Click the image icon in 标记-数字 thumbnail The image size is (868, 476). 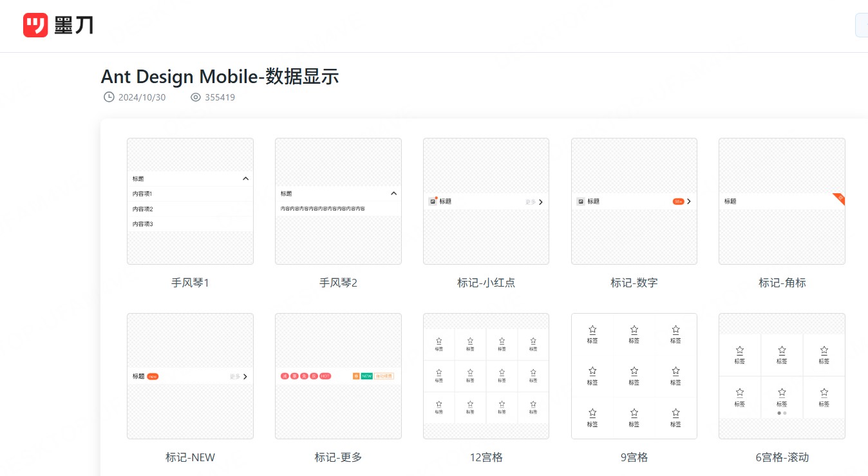click(580, 202)
